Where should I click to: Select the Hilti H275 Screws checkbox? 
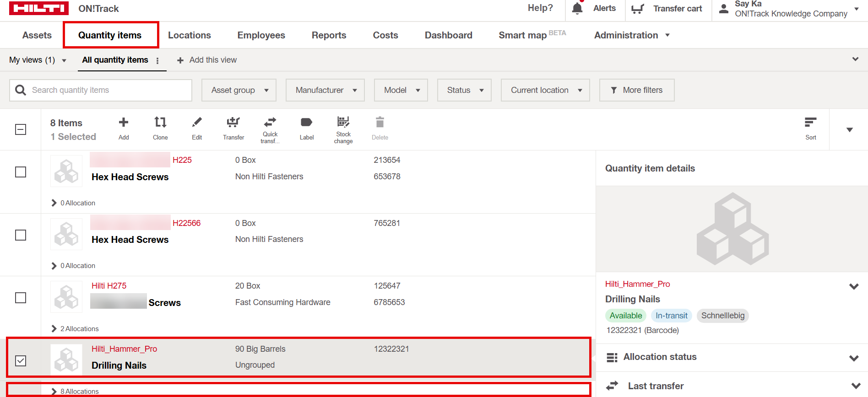click(21, 298)
